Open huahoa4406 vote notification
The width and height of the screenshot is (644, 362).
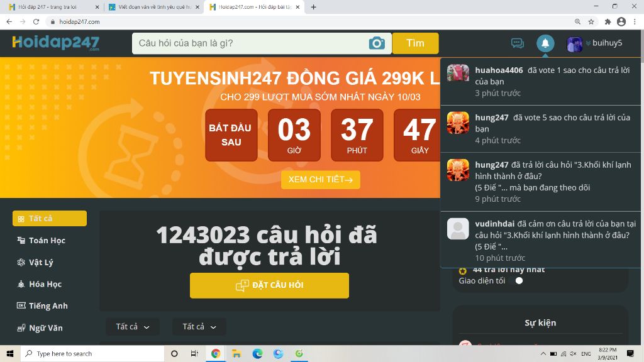coord(540,82)
